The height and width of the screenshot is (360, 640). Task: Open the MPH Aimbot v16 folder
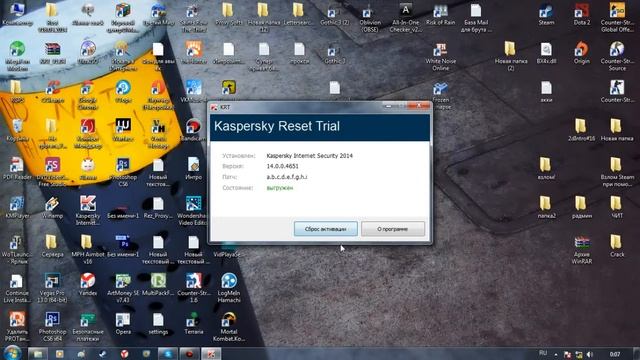click(88, 249)
